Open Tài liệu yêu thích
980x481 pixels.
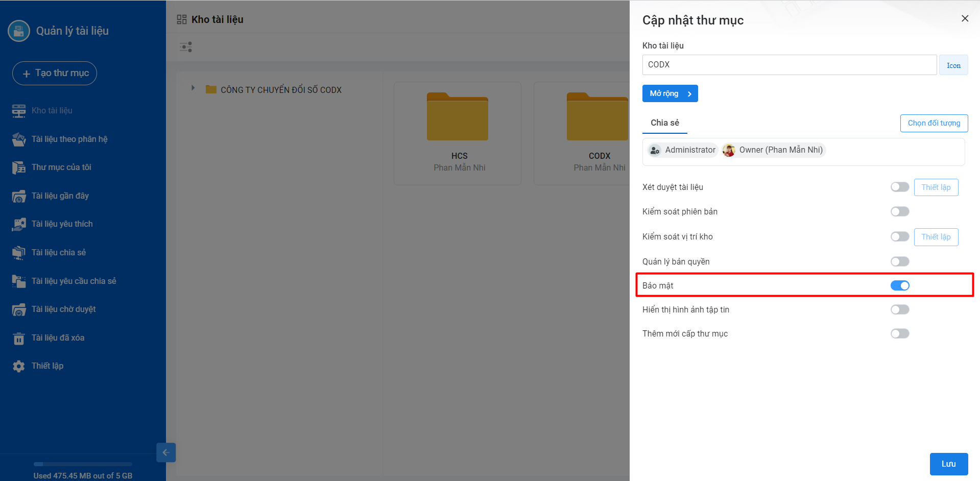coord(62,224)
